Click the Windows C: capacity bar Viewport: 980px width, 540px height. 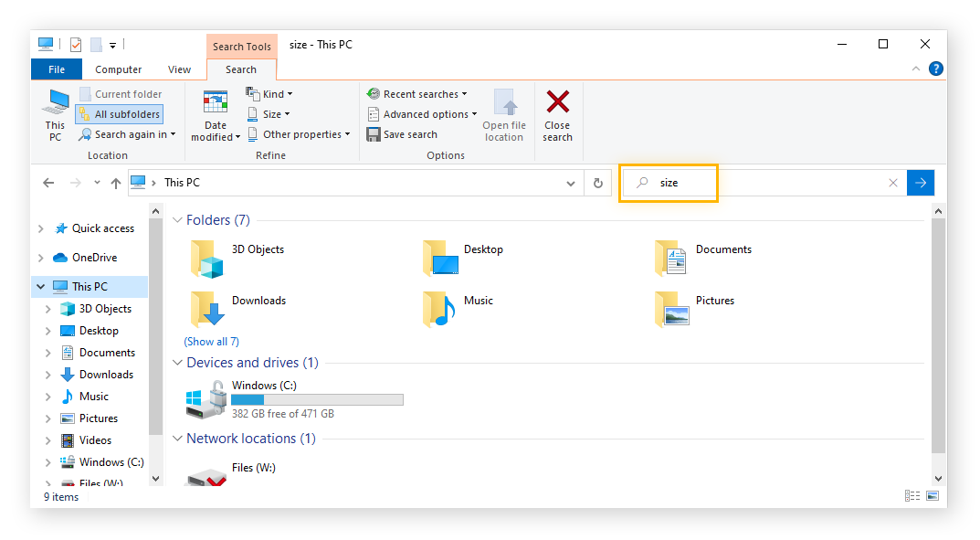[317, 399]
